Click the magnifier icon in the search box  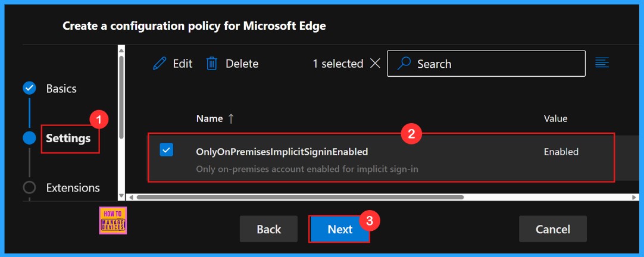coord(404,64)
